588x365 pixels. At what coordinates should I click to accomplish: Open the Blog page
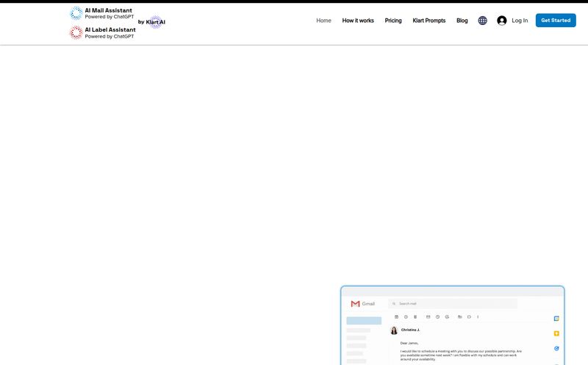click(x=462, y=21)
